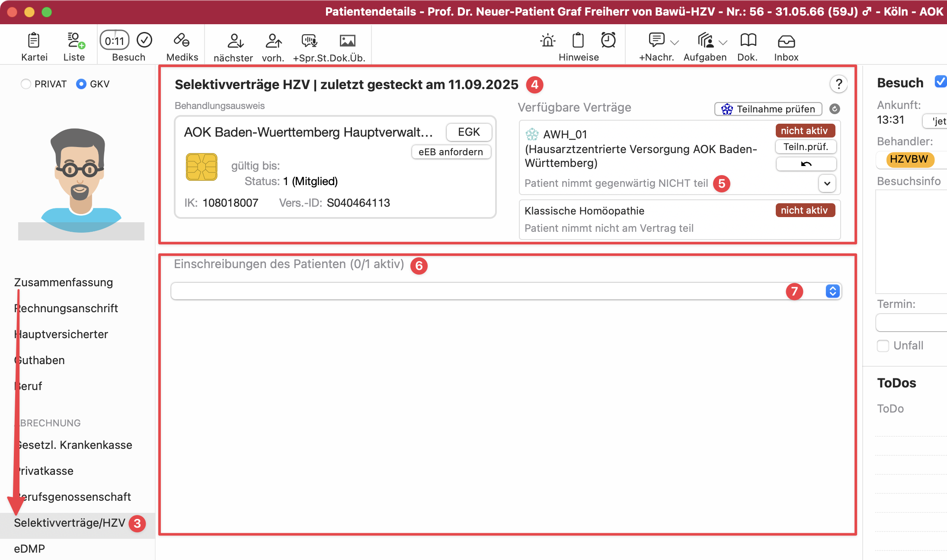This screenshot has width=947, height=560.
Task: Click eEB anfordern button
Action: 451,152
